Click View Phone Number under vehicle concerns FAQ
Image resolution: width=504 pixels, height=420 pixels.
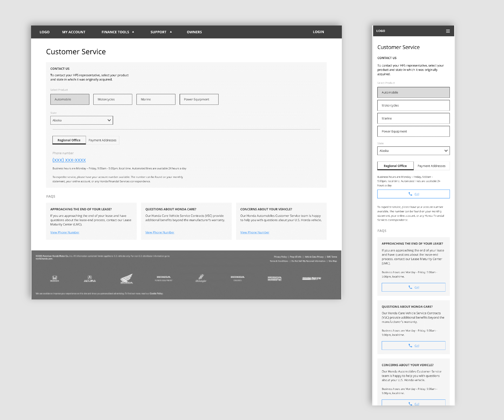[255, 232]
